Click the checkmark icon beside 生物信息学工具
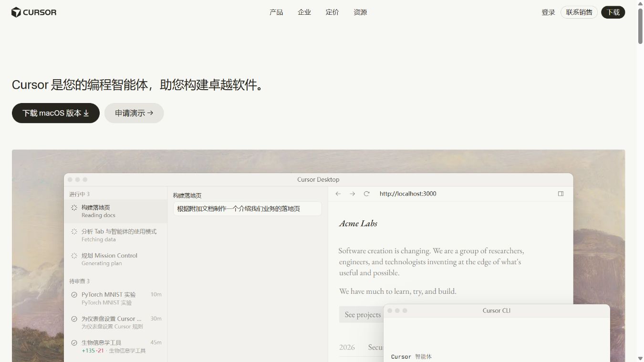This screenshot has height=362, width=644. coord(74,343)
